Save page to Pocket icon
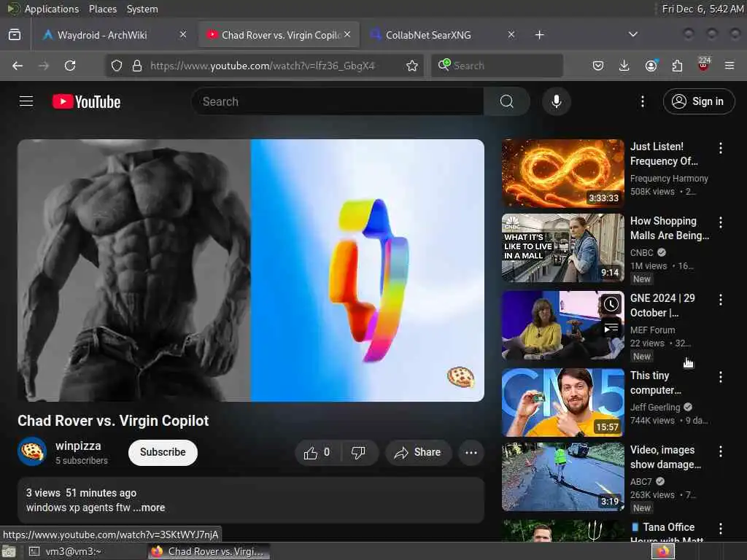 (x=598, y=66)
